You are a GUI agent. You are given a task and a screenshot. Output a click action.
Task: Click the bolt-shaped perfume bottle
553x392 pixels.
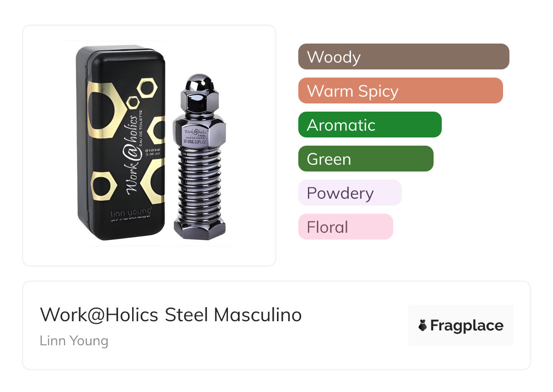(x=199, y=159)
